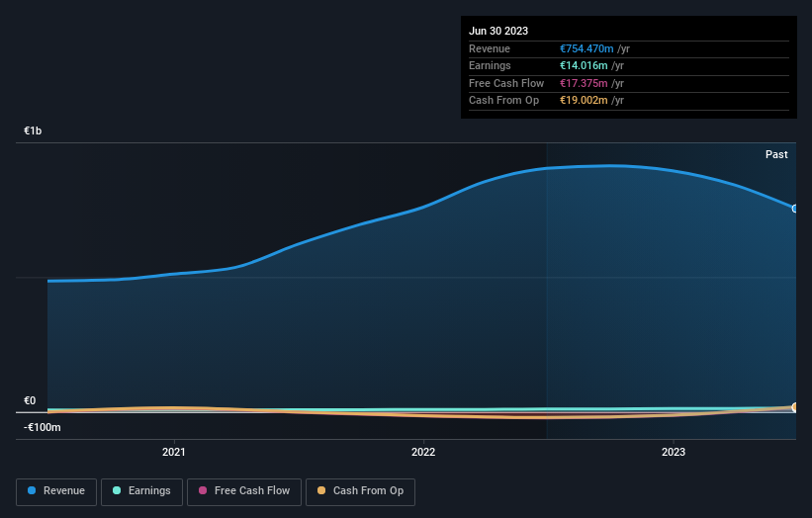Toggle the Revenue series legend button
Image resolution: width=812 pixels, height=518 pixels.
pos(56,491)
